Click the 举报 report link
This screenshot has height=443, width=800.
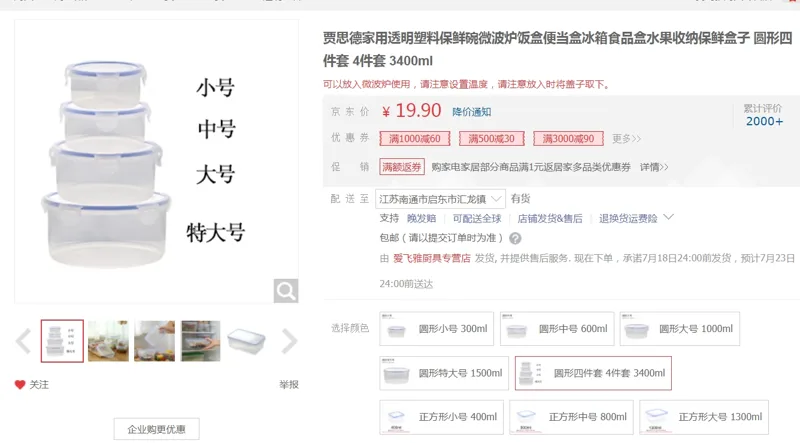[289, 384]
